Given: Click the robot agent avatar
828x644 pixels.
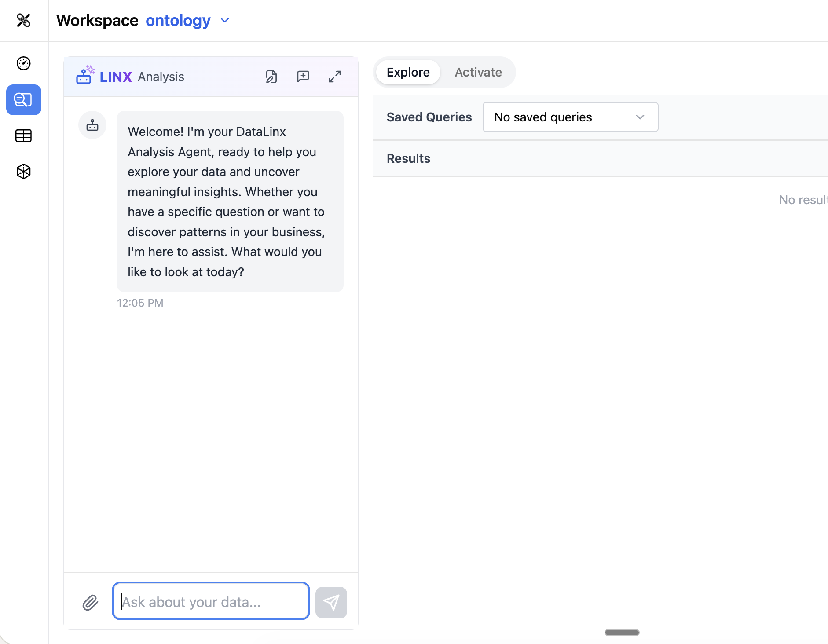Looking at the screenshot, I should click(92, 125).
